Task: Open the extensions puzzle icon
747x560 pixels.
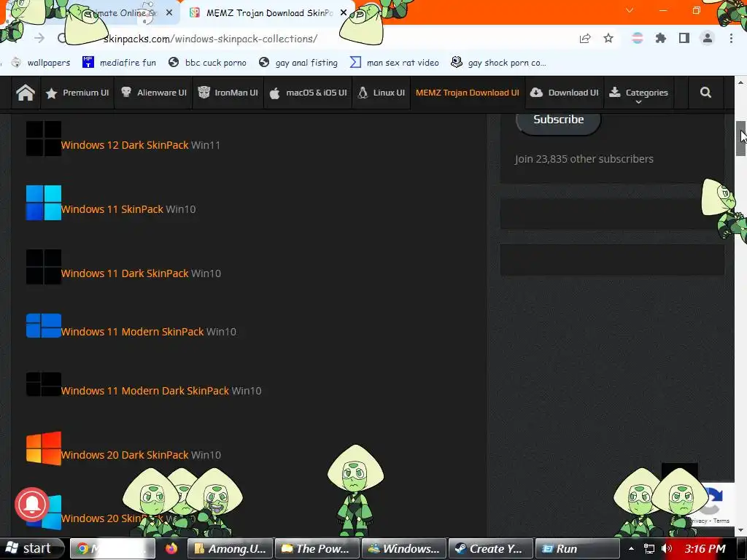Action: 661,38
